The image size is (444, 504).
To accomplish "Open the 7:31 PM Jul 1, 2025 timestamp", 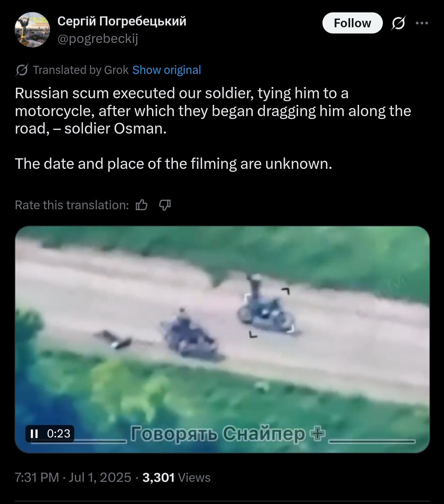I will pos(73,477).
